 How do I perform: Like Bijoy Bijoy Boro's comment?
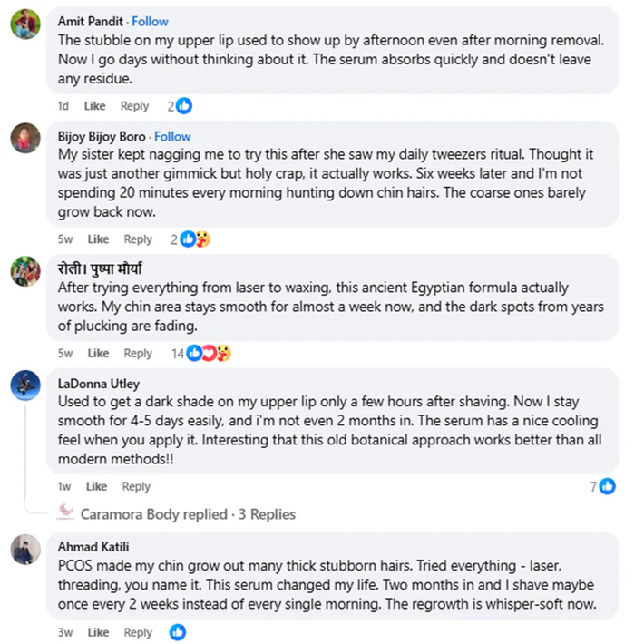(x=98, y=239)
